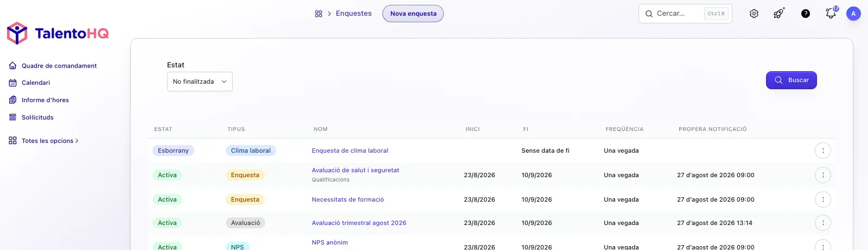Open the user avatar menu

point(853,14)
